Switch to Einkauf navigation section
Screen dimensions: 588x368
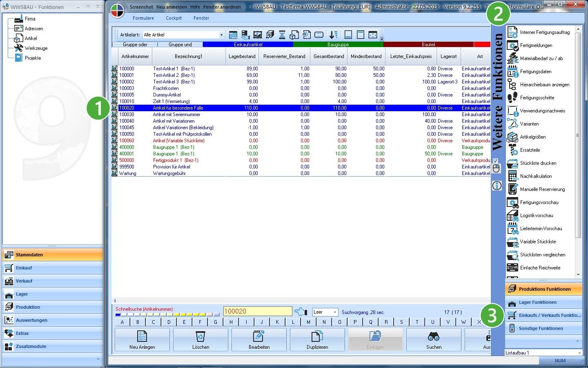coord(52,268)
